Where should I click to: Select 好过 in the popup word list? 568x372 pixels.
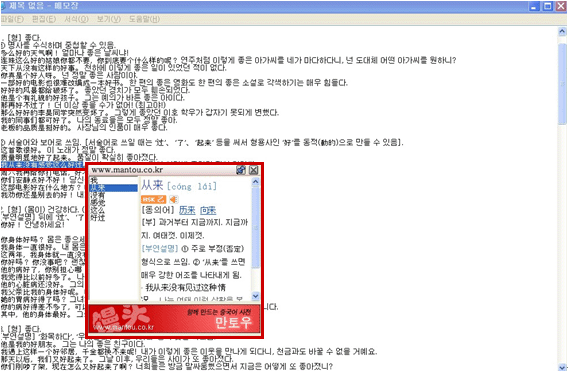(x=97, y=218)
